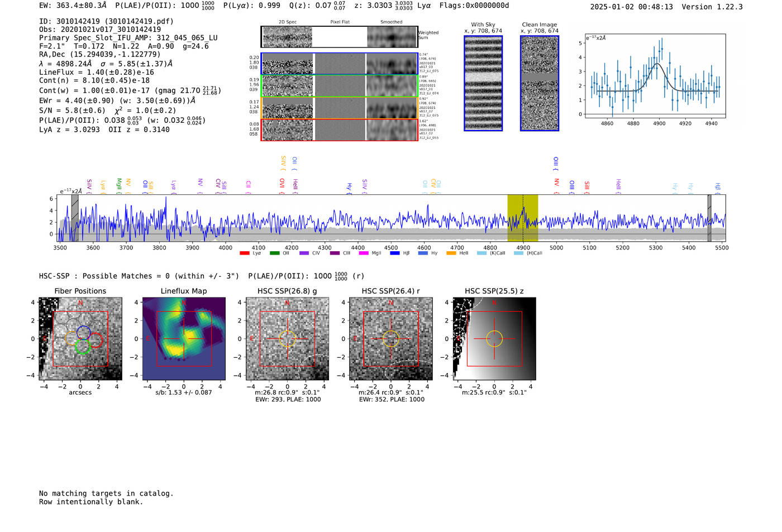This screenshot has height=532, width=782.
Task: Open the HSC SSP(26.4) r cutout
Action: (x=391, y=339)
